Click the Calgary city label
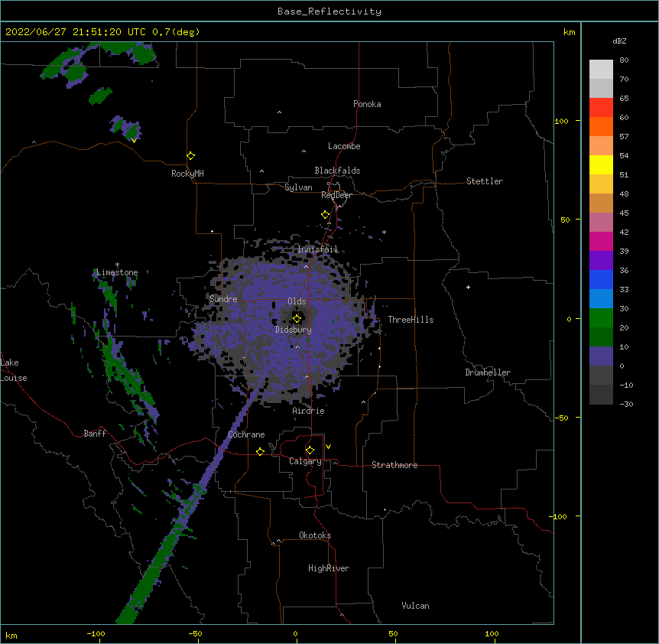The image size is (659, 644). [305, 461]
